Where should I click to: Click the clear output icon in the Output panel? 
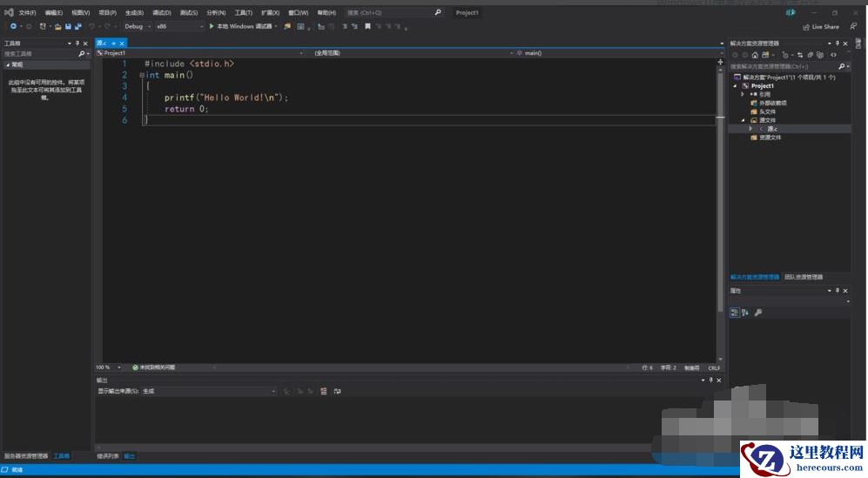[x=323, y=392]
